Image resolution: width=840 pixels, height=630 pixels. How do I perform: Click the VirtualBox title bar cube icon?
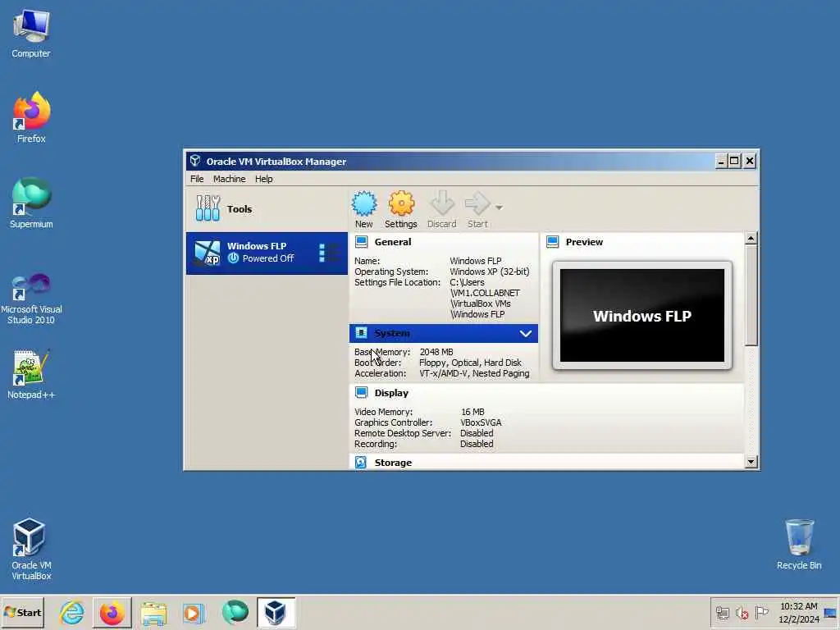tap(195, 161)
